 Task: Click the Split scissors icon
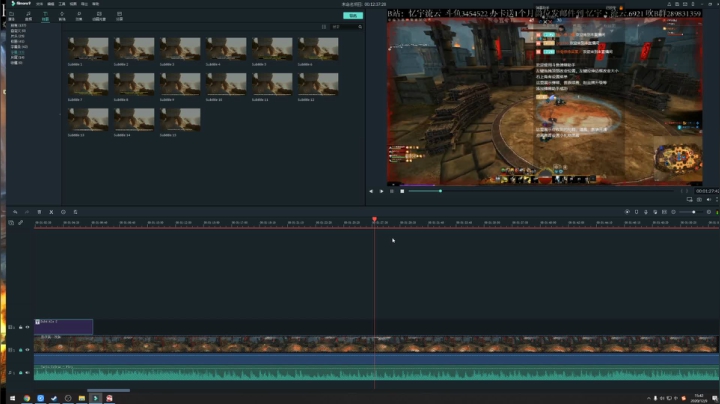coord(51,212)
